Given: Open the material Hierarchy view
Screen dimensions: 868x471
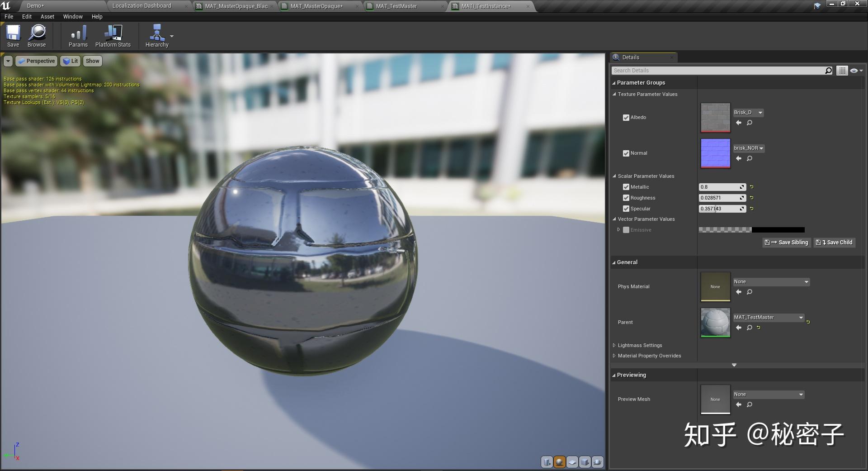Looking at the screenshot, I should pyautogui.click(x=156, y=35).
